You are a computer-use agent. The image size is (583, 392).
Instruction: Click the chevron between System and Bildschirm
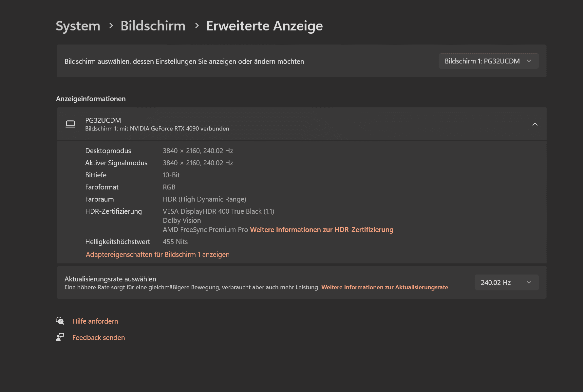[111, 26]
